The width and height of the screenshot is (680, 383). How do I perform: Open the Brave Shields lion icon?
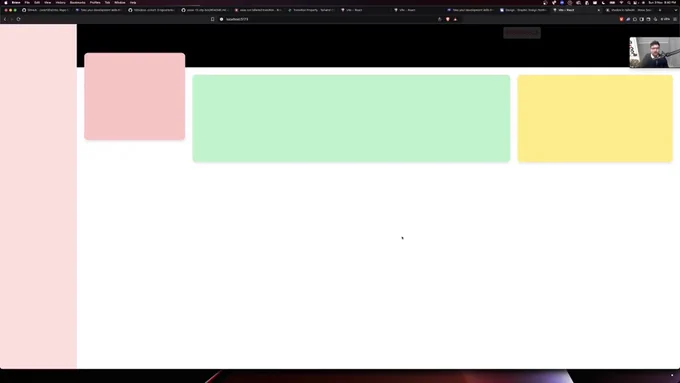[x=448, y=19]
